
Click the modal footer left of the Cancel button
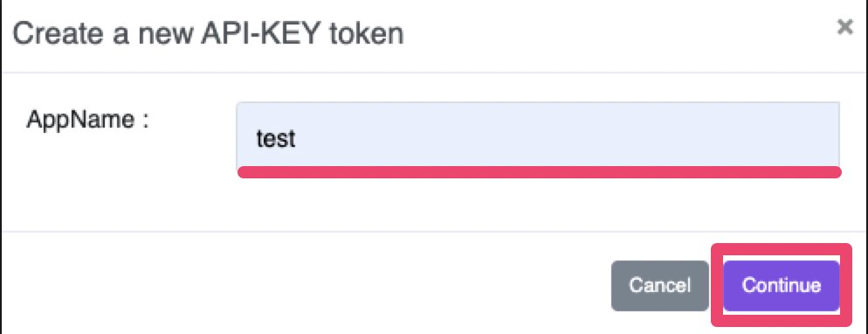[305, 286]
